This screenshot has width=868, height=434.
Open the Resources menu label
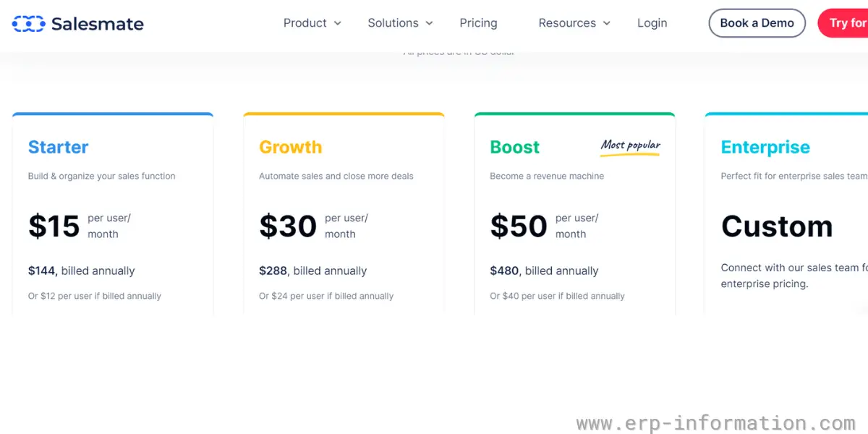point(567,23)
